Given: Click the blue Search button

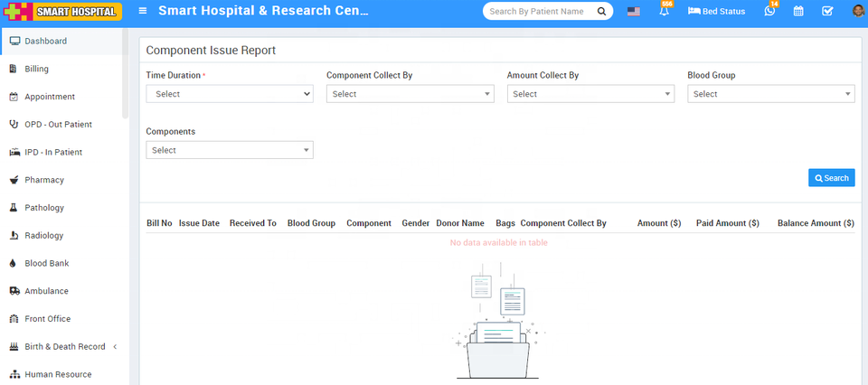Looking at the screenshot, I should point(832,178).
